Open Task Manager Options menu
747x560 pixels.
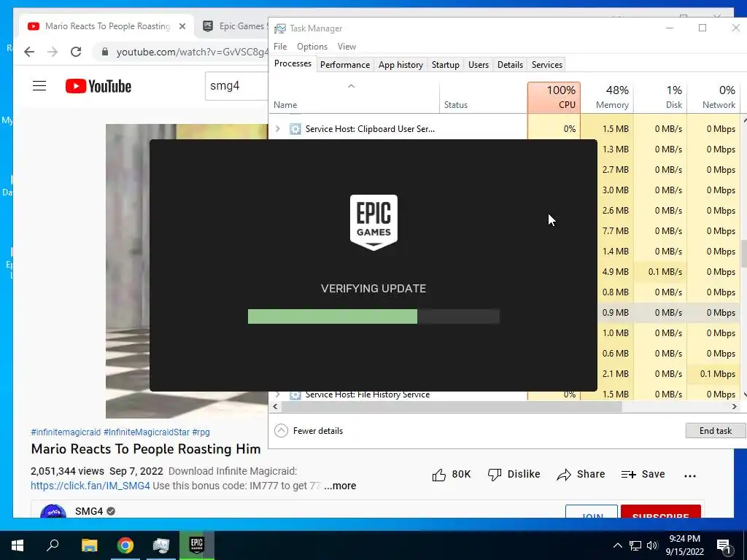click(x=312, y=47)
